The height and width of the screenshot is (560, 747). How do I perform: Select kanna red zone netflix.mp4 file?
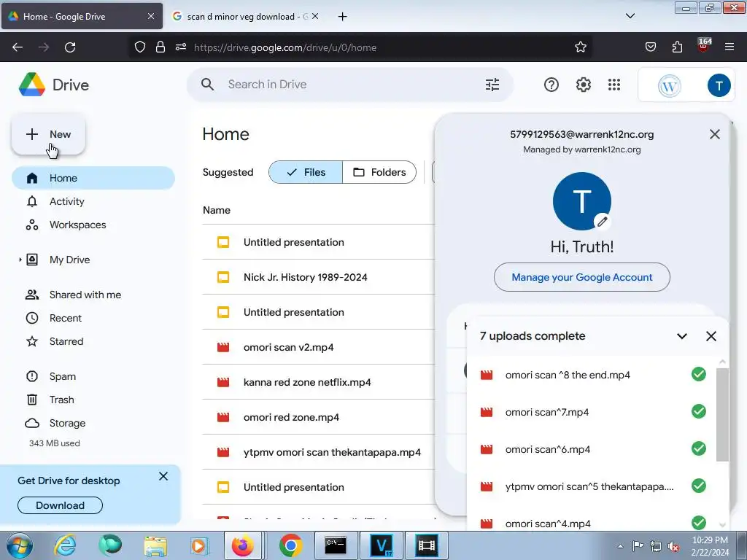click(x=318, y=382)
